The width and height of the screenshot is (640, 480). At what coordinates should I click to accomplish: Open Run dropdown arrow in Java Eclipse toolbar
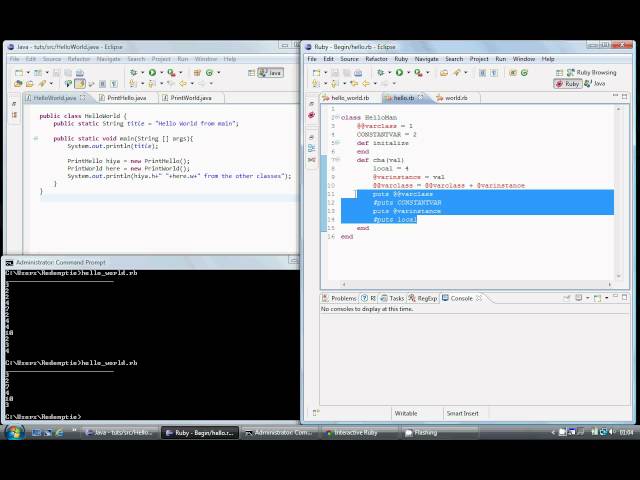tap(161, 73)
